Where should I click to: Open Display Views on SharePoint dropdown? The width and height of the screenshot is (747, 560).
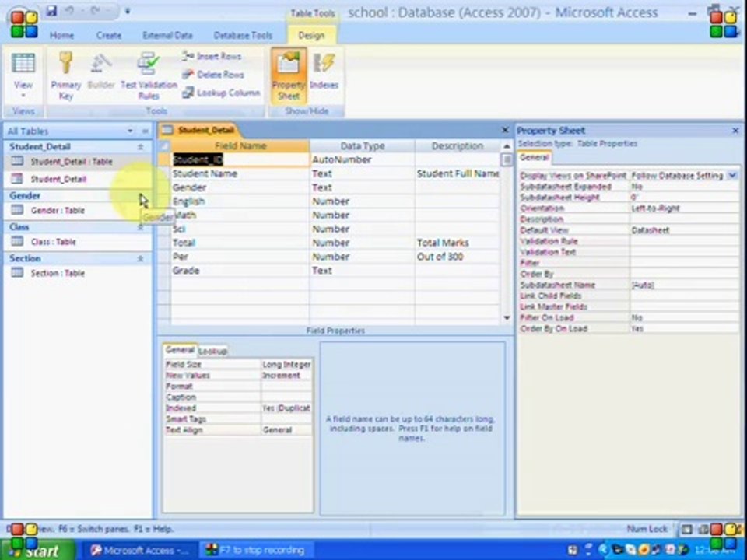733,176
